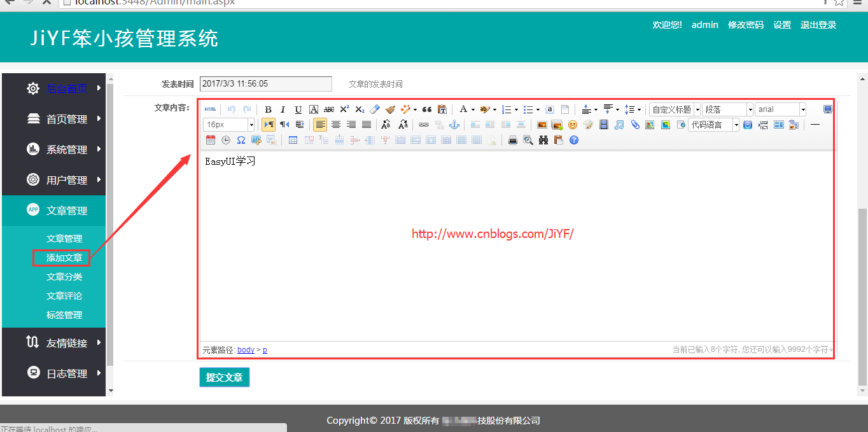Open the line spacing dropdown

(639, 109)
